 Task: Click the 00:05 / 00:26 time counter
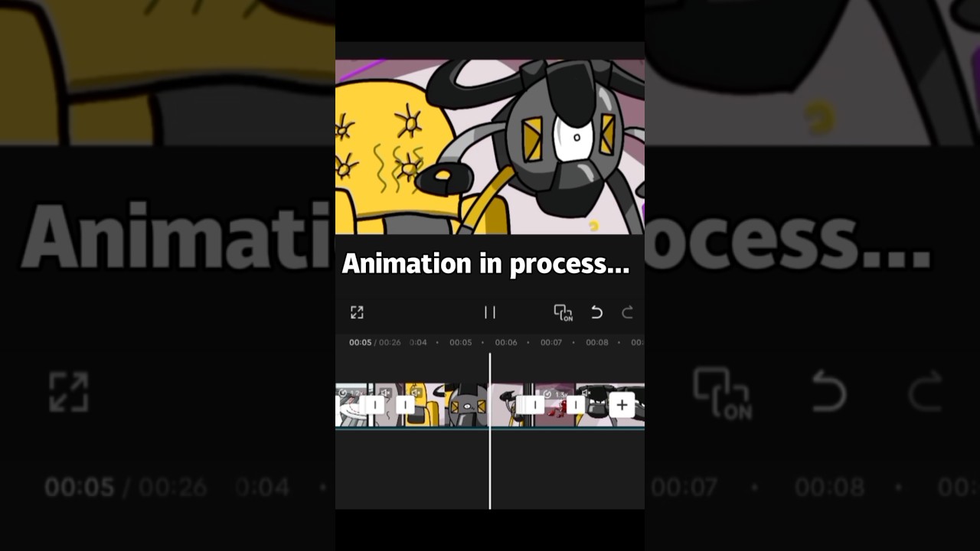pos(374,342)
